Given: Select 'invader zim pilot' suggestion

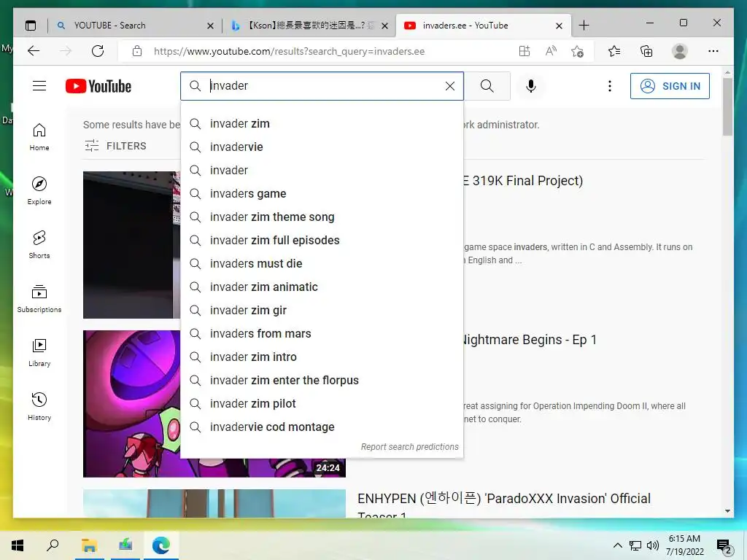Looking at the screenshot, I should click(322, 404).
